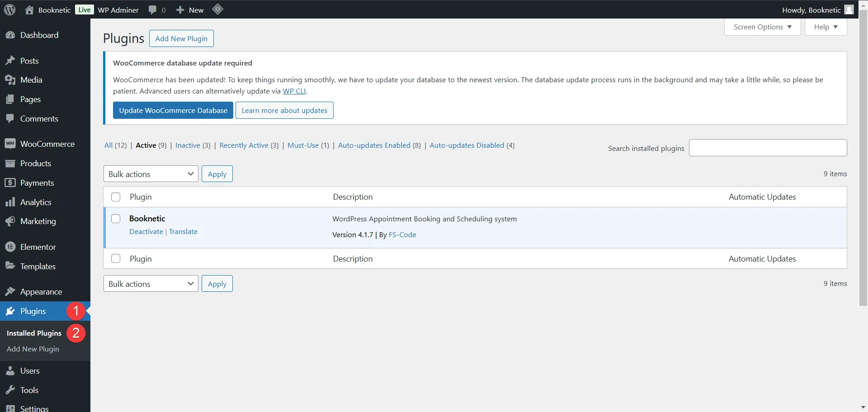Open the comments bubble icon in admin bar
The image size is (868, 412).
(x=153, y=10)
